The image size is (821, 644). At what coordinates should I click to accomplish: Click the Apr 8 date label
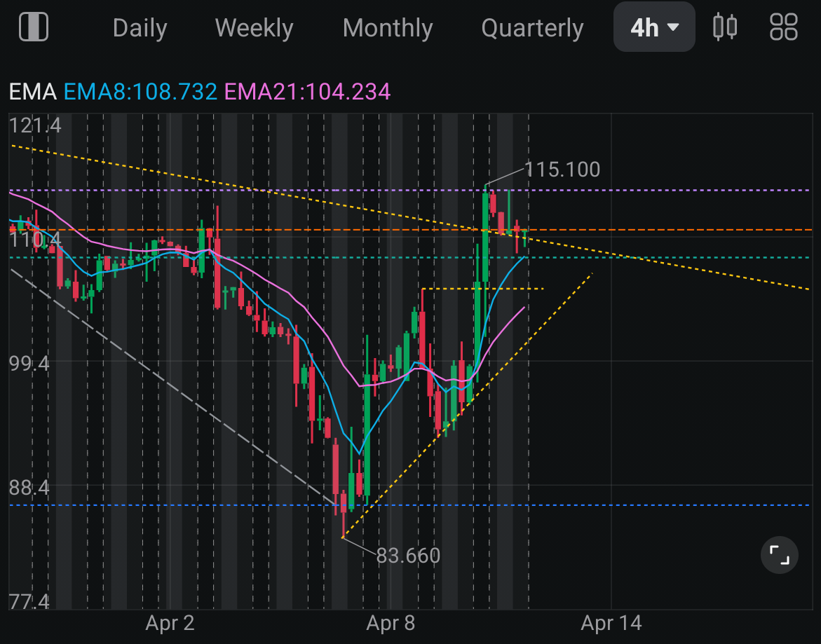pos(391,623)
